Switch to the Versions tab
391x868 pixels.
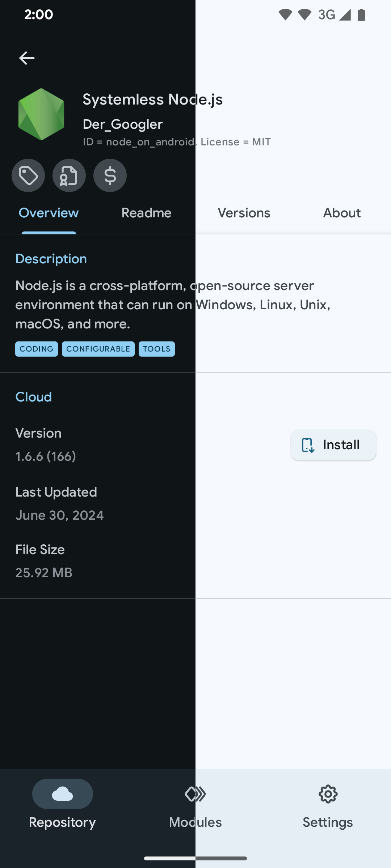tap(244, 213)
